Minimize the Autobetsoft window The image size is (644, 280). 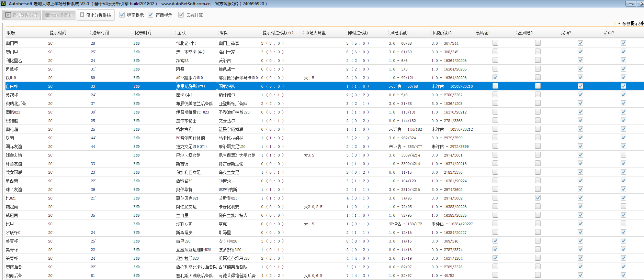(x=630, y=4)
